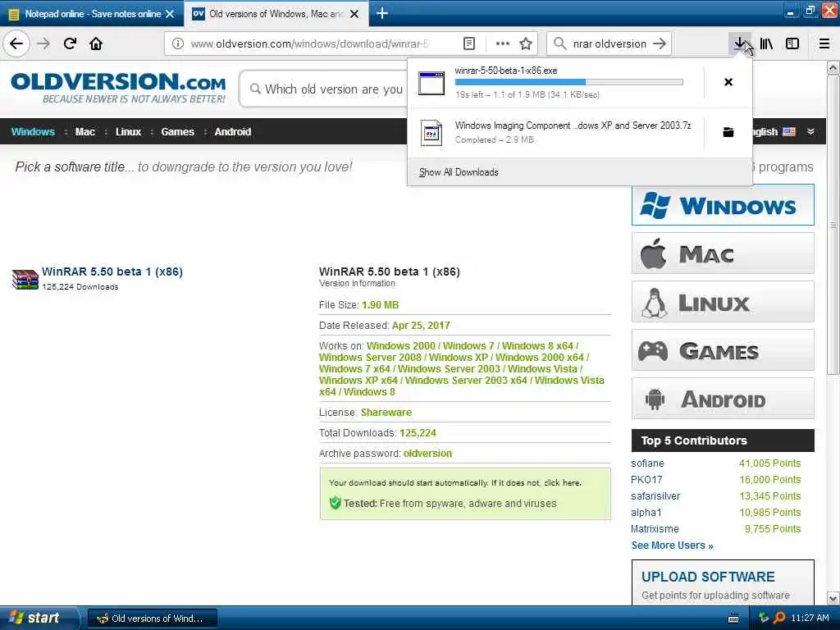Switch to the Notepad online tab
Screen dimensions: 840x630
pos(92,14)
